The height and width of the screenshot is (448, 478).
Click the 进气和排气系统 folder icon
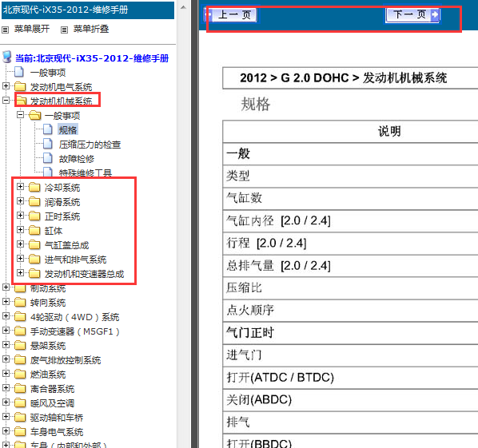coord(34,259)
